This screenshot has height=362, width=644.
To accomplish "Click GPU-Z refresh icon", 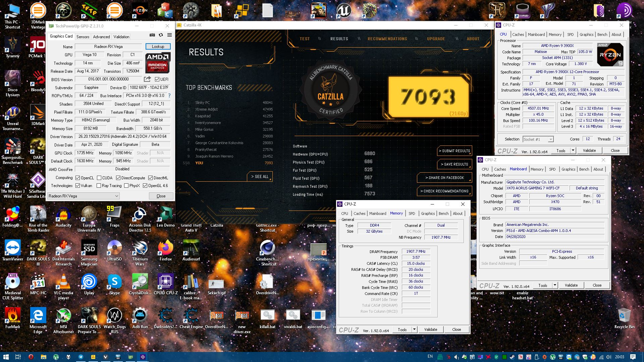I will 161,35.
